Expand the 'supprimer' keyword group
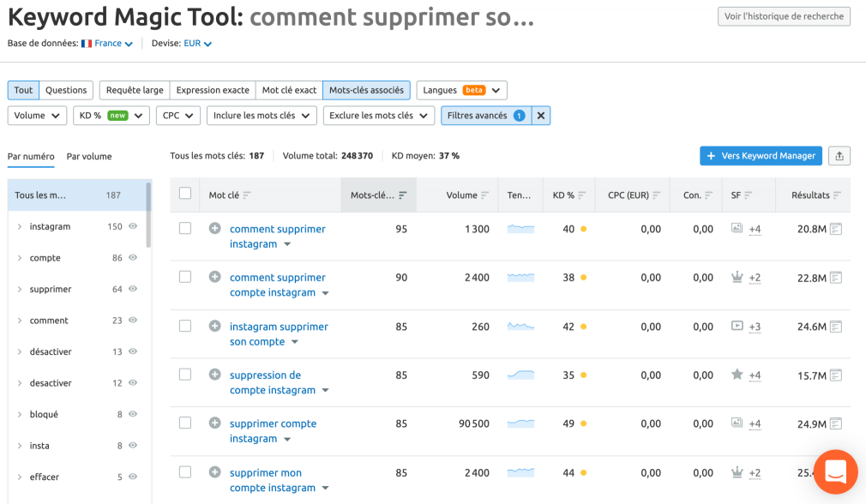 [20, 289]
